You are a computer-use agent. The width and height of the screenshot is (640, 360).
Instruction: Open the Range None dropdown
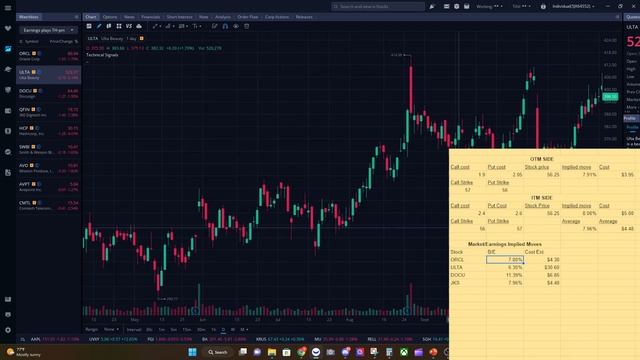(x=111, y=329)
